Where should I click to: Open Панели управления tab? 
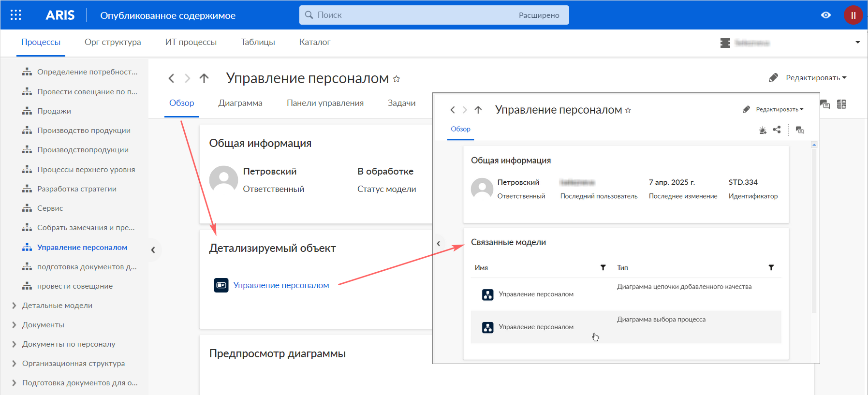(325, 103)
